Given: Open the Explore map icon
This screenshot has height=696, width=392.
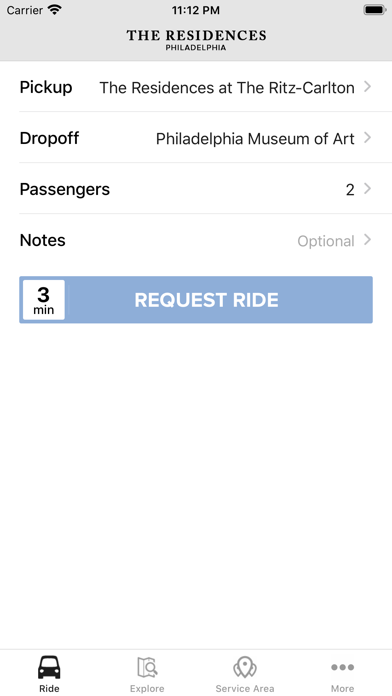Looking at the screenshot, I should pyautogui.click(x=147, y=667).
